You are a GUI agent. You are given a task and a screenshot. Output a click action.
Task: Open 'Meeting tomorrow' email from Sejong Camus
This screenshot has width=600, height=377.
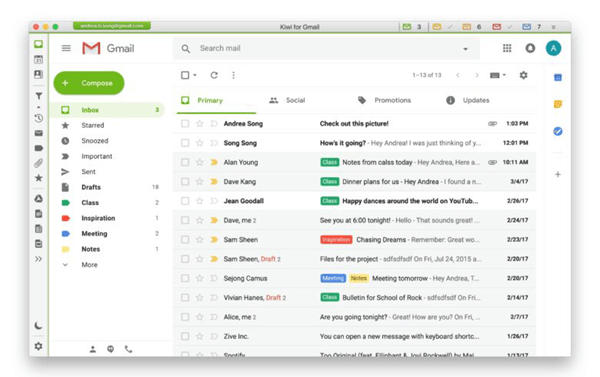click(x=354, y=278)
